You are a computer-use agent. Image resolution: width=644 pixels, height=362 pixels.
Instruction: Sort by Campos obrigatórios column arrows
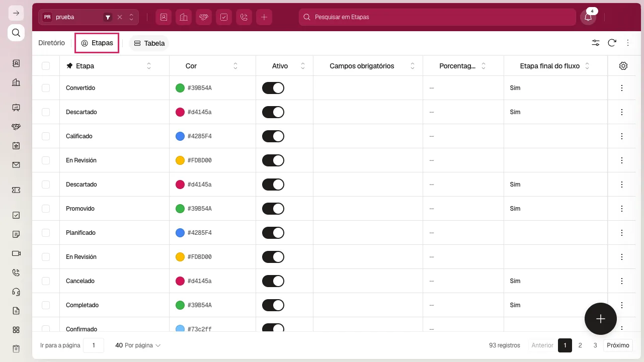point(413,66)
